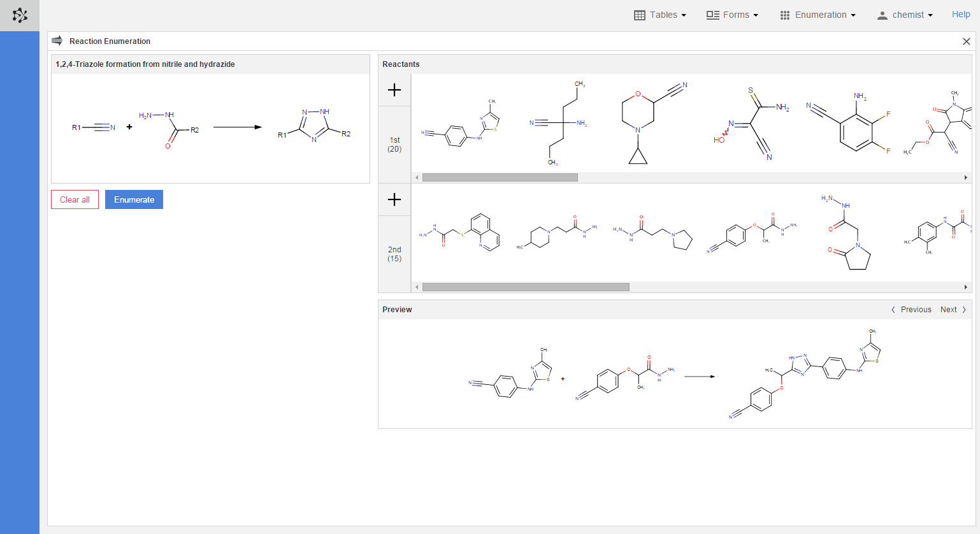This screenshot has height=534, width=980.
Task: Select the quinoline thioether hydrazide reactant
Action: [459, 233]
